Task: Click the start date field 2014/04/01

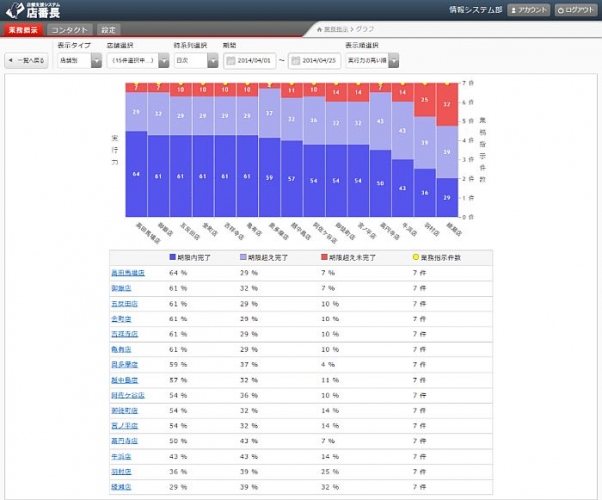Action: pyautogui.click(x=250, y=61)
